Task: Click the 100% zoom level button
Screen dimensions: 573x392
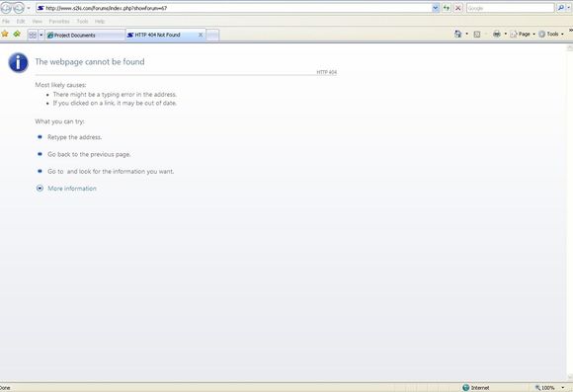Action: pyautogui.click(x=545, y=388)
